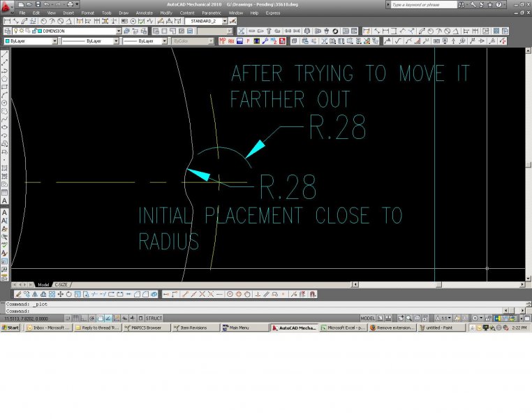Open the ByLayer color dropdown
This screenshot has width=532, height=419.
pos(54,41)
